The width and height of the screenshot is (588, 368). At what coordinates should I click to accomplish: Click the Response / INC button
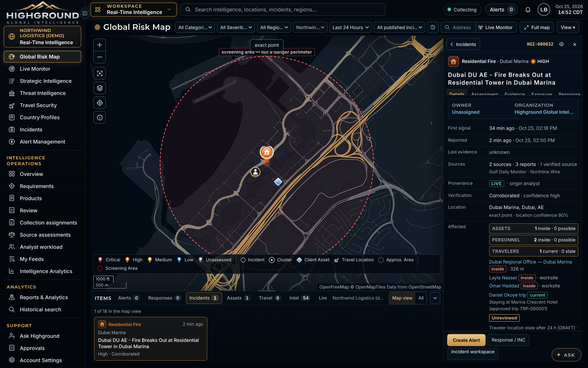[508, 340]
